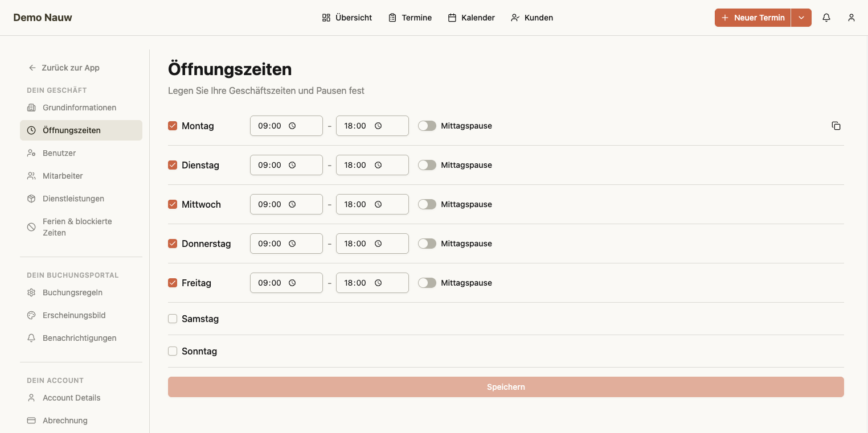
Task: Open the Benachrichtigungen settings link
Action: (x=81, y=338)
